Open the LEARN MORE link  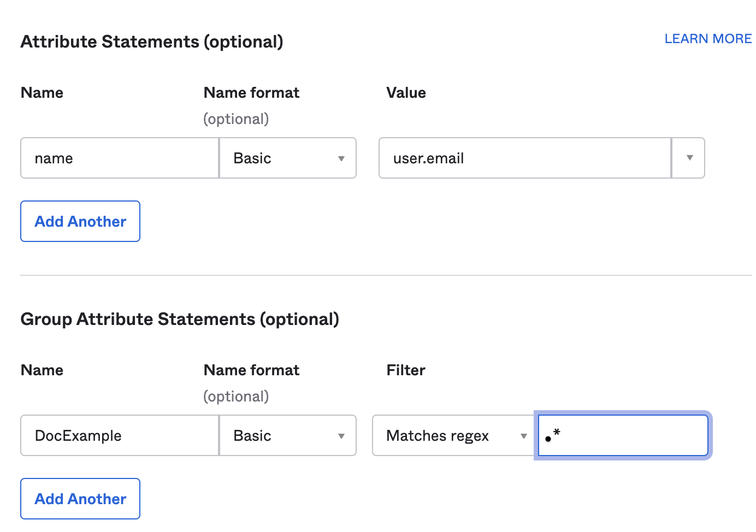tap(707, 39)
